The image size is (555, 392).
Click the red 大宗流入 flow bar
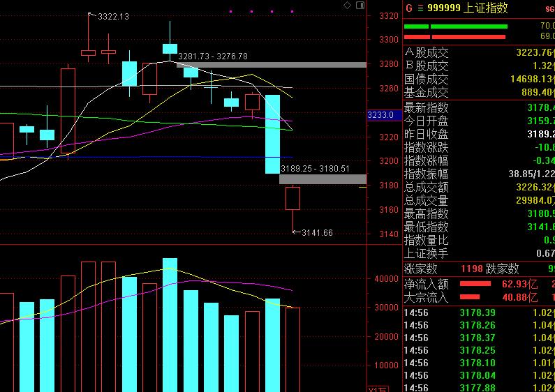pos(470,297)
